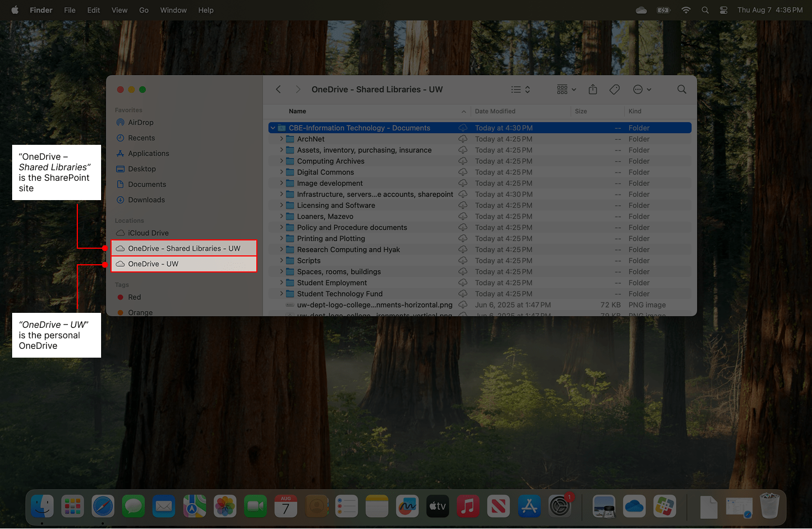
Task: Expand the Scripts folder
Action: point(281,260)
